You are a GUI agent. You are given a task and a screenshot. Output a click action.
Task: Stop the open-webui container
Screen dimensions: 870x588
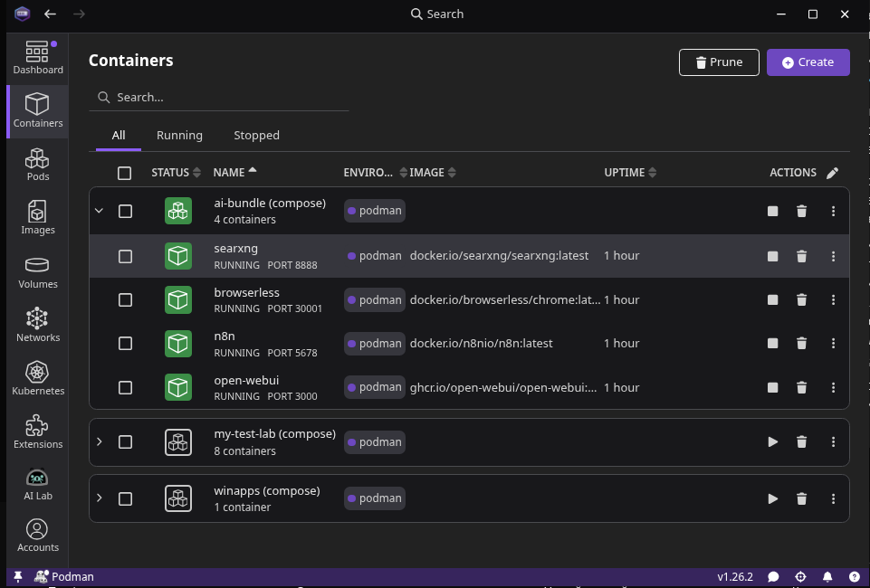(772, 387)
